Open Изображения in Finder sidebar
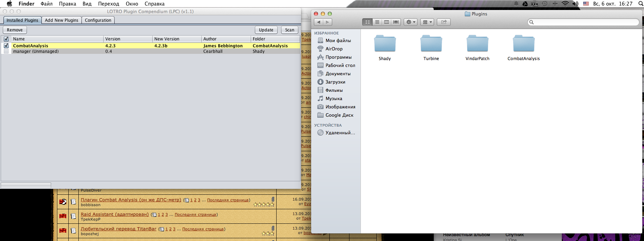Screen dimensions: 644x241 point(340,107)
